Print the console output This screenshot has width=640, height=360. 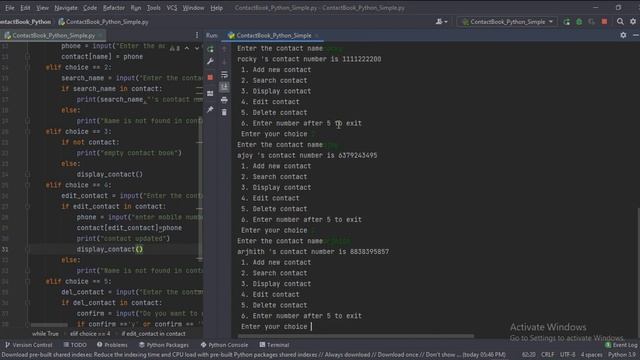click(224, 100)
